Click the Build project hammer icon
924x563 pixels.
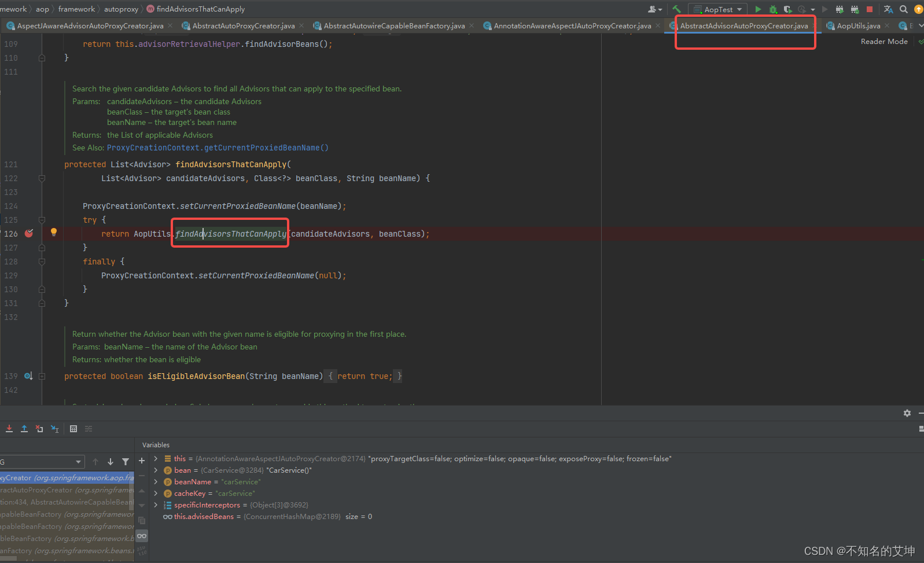point(676,9)
